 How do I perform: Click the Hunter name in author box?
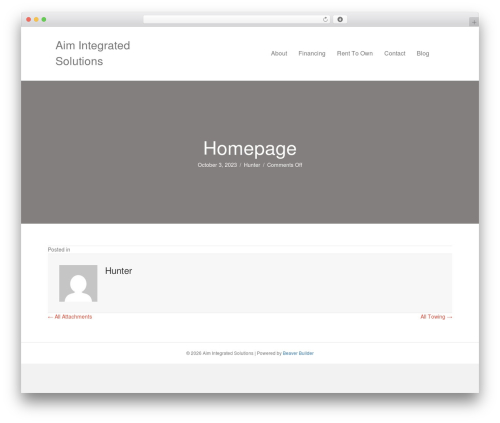pyautogui.click(x=119, y=271)
